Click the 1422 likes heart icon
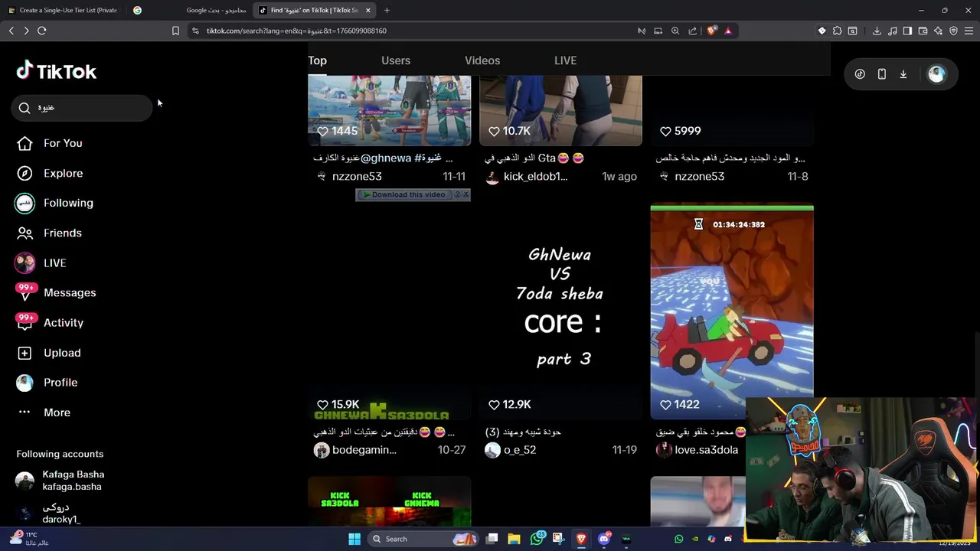 click(665, 405)
